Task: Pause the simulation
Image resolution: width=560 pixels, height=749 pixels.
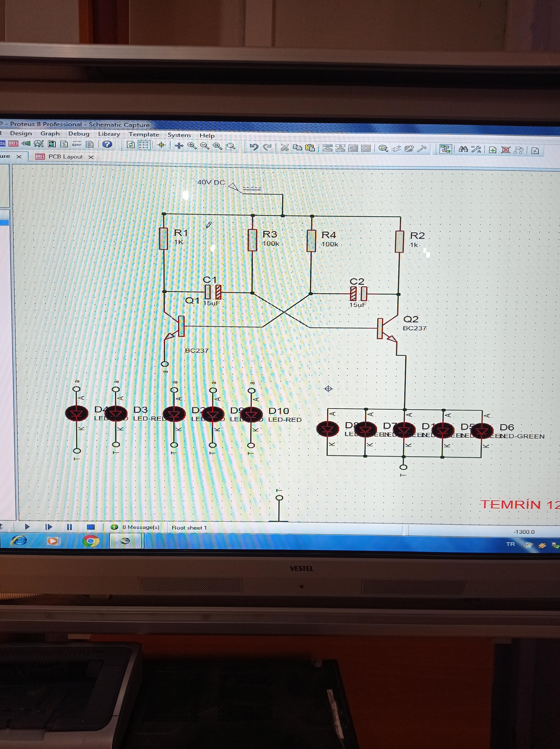Action: (x=69, y=527)
